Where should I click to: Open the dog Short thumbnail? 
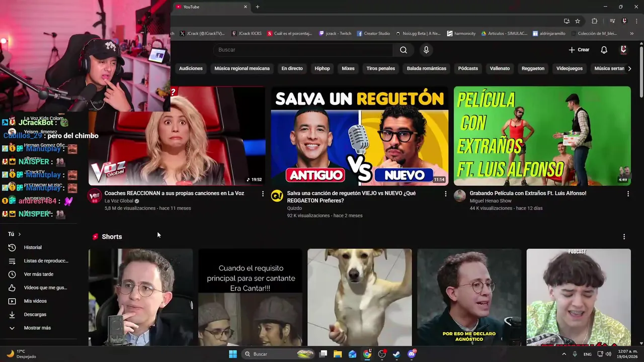coord(360,297)
